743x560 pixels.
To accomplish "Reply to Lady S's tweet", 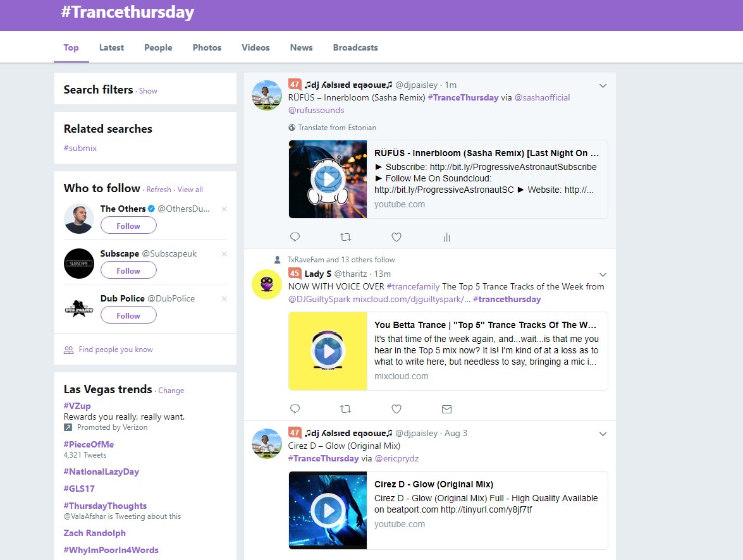I will [295, 409].
